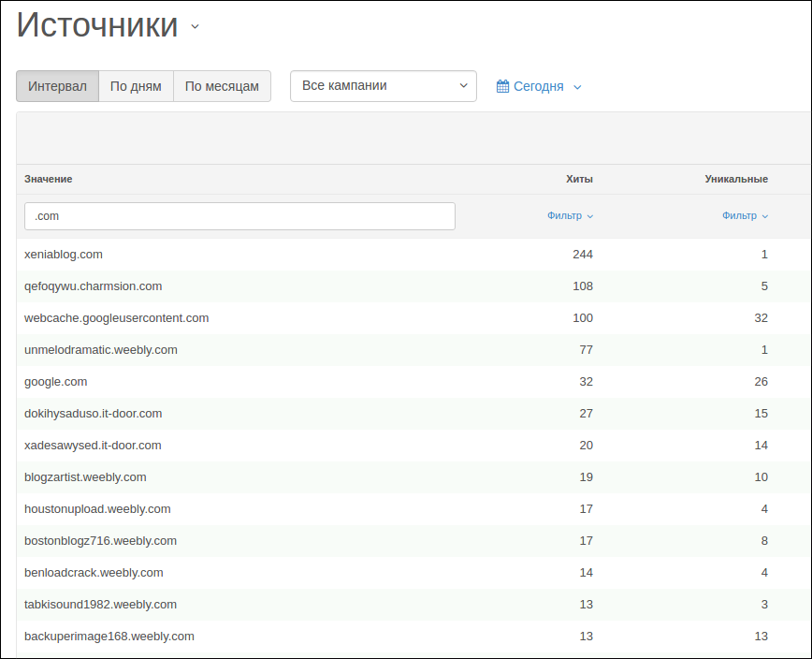The image size is (812, 659).
Task: Open the Сегодня date range selector
Action: pos(539,86)
